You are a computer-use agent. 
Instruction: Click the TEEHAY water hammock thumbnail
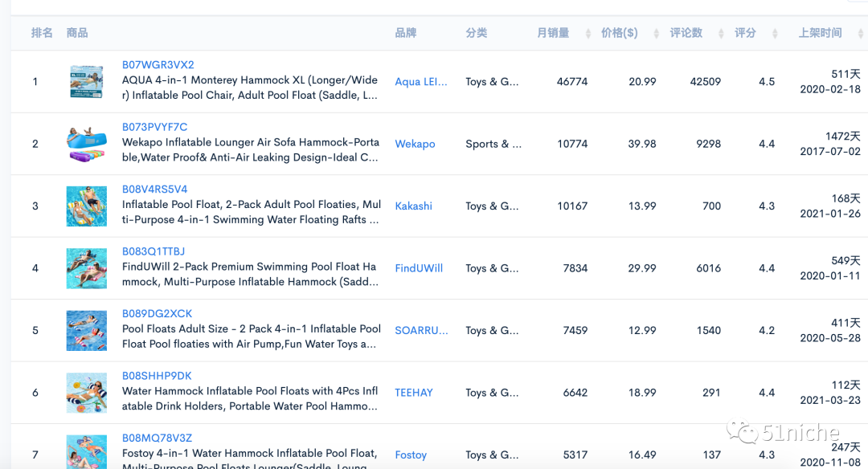point(86,393)
